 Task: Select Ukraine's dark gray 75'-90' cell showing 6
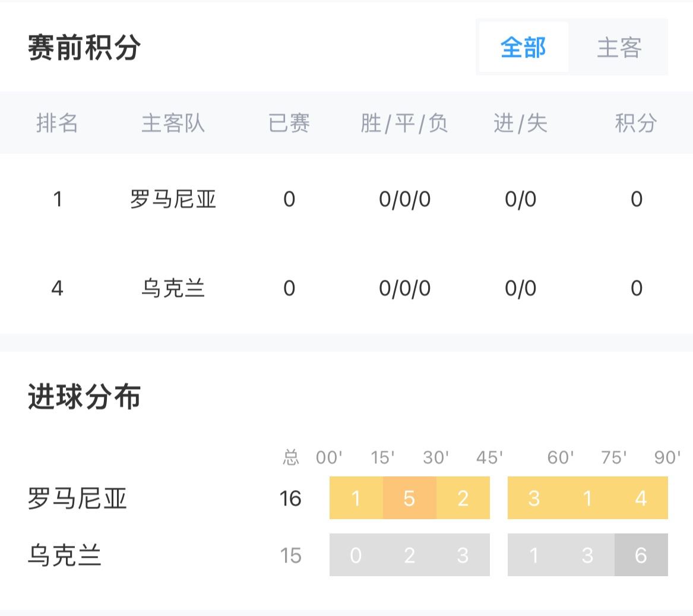641,555
